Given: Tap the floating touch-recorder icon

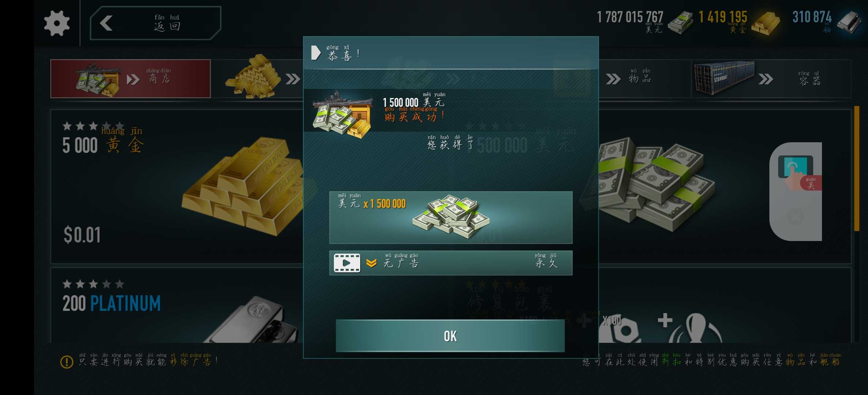Looking at the screenshot, I should pyautogui.click(x=795, y=167).
